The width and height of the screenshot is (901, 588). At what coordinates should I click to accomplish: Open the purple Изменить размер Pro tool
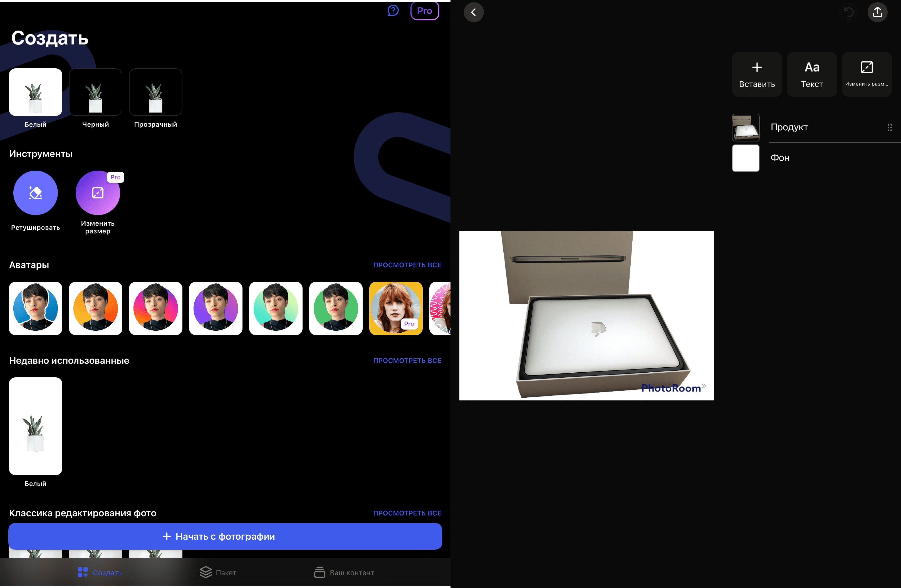[98, 193]
